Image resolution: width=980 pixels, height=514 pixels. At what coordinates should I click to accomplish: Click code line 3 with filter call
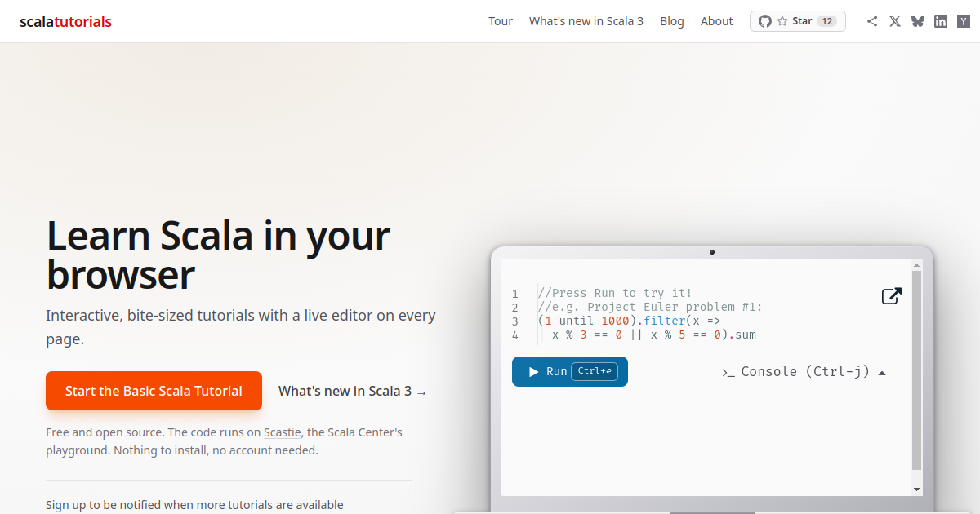pyautogui.click(x=629, y=321)
